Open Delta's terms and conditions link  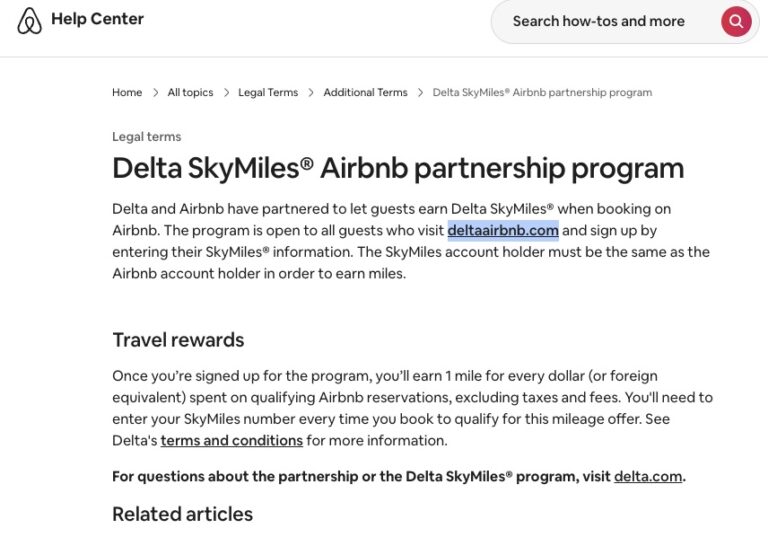click(232, 440)
